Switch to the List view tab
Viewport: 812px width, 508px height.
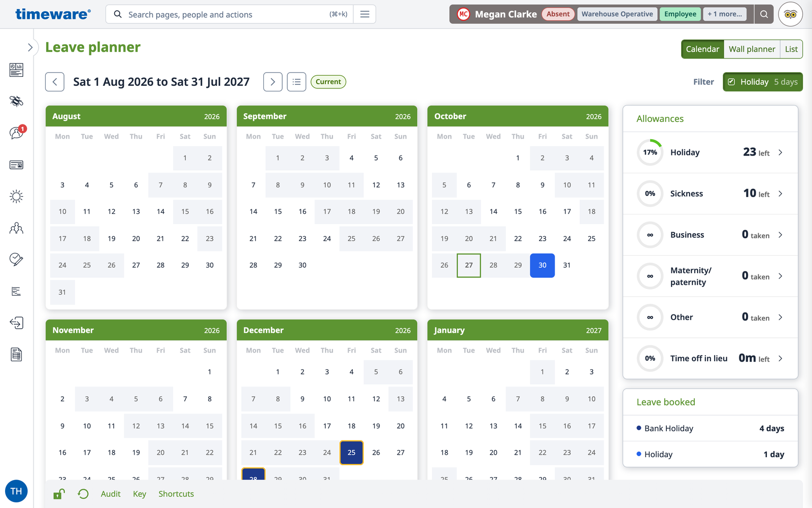[791, 49]
